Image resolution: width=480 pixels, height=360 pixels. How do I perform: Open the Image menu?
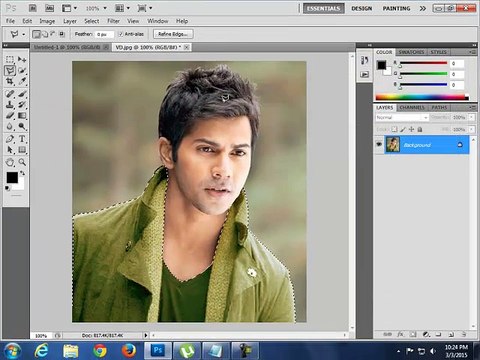(47, 21)
